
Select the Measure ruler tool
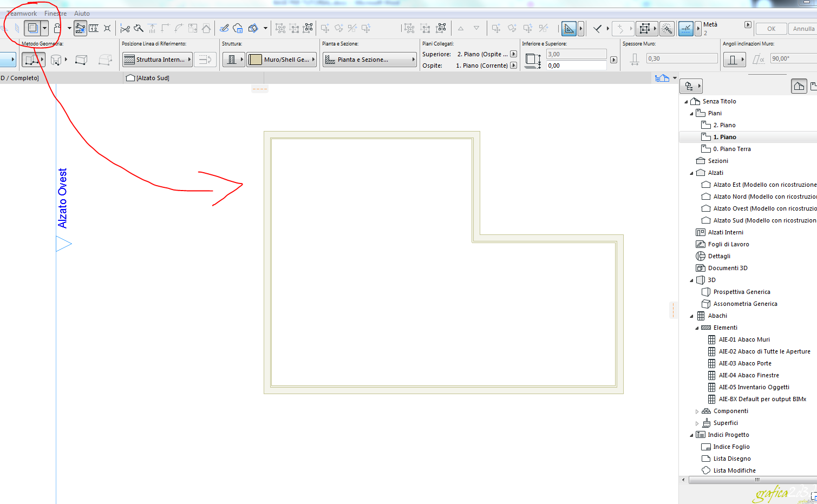pos(94,28)
